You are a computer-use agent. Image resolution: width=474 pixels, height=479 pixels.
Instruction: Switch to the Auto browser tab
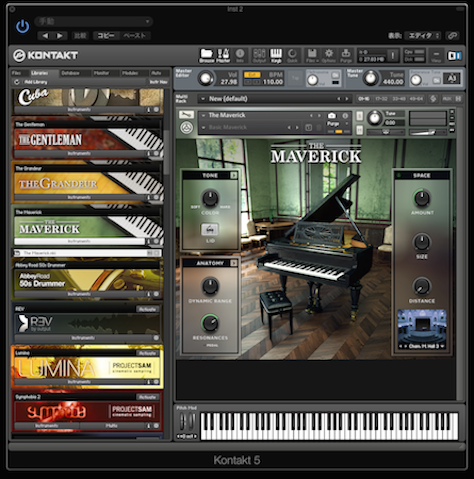coord(156,73)
